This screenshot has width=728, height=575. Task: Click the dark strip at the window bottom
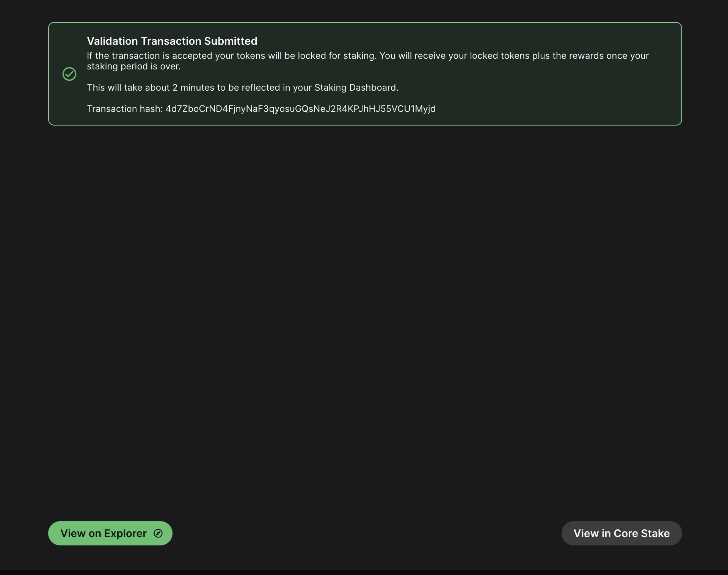(x=364, y=572)
